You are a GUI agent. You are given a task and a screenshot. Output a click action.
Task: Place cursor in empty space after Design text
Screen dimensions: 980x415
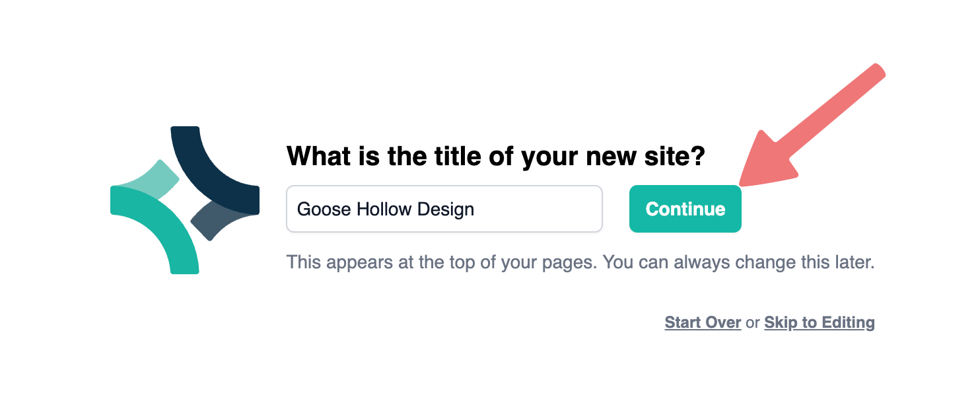(535, 209)
